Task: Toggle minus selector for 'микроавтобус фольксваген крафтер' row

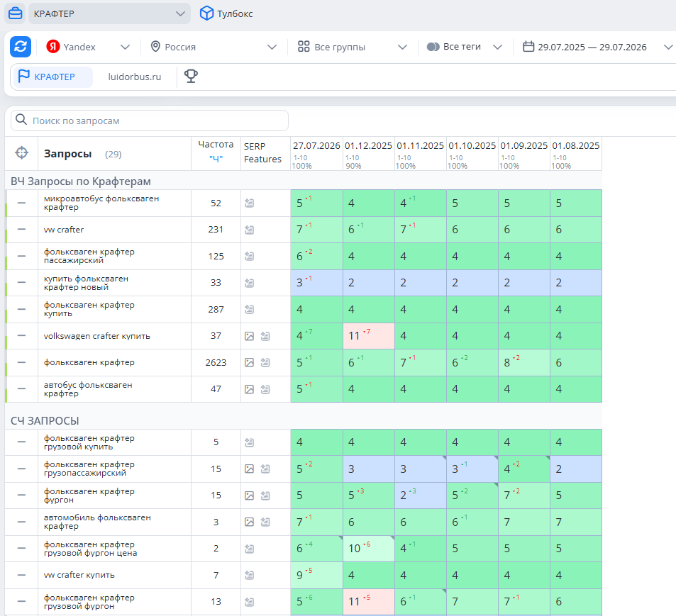Action: [21, 203]
